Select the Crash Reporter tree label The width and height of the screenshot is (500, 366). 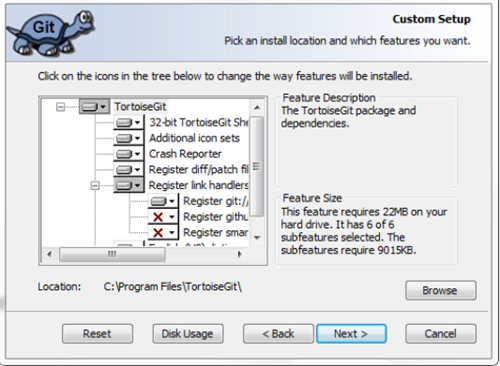(185, 154)
